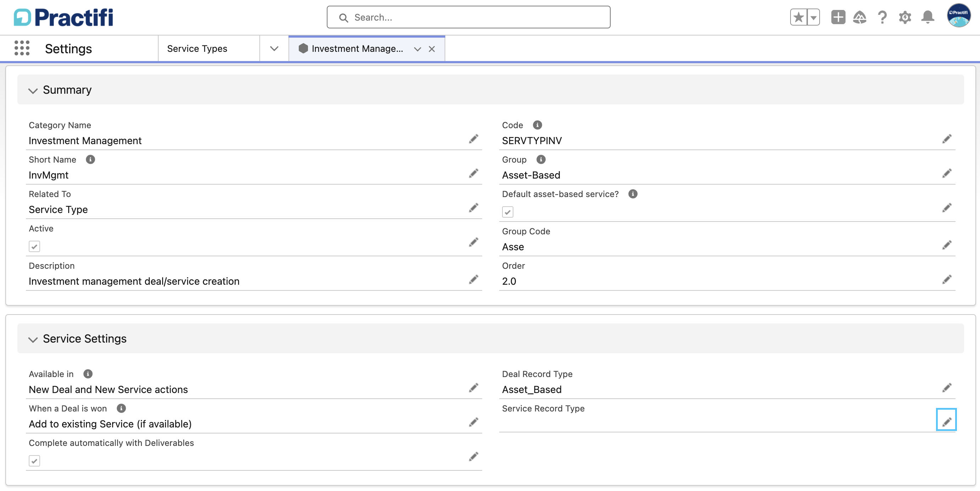The image size is (980, 491).
Task: Edit Available in with pencil icon
Action: 473,388
